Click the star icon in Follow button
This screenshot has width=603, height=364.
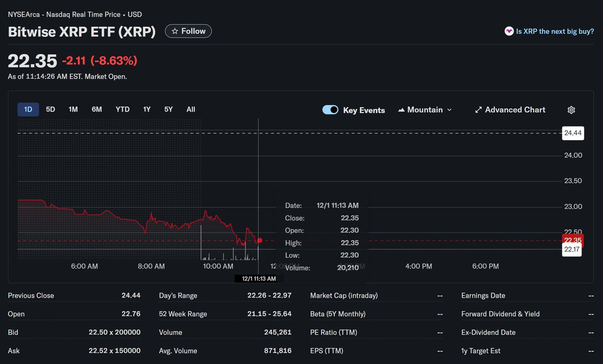pos(174,31)
